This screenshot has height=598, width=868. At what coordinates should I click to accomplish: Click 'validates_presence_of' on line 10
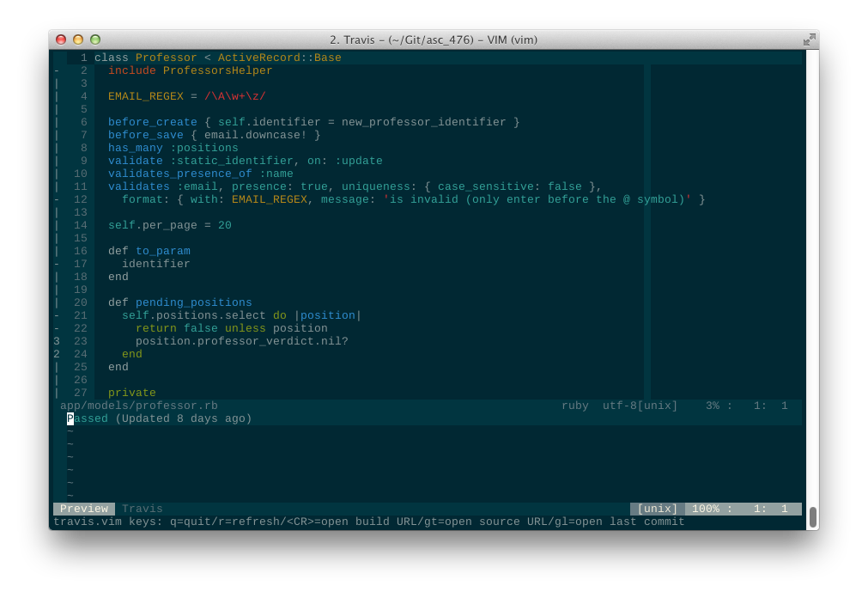pos(180,174)
